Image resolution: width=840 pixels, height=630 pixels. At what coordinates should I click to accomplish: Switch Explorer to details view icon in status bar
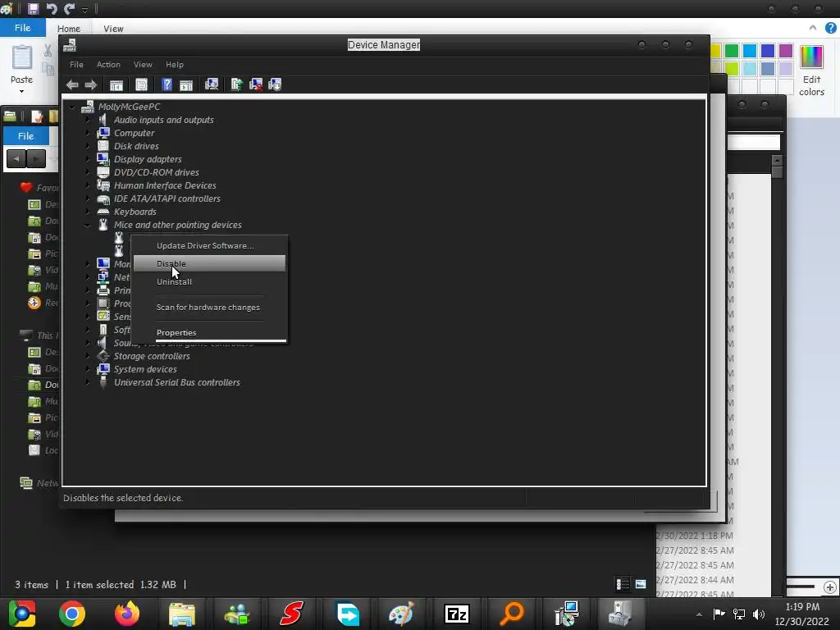[x=623, y=584]
